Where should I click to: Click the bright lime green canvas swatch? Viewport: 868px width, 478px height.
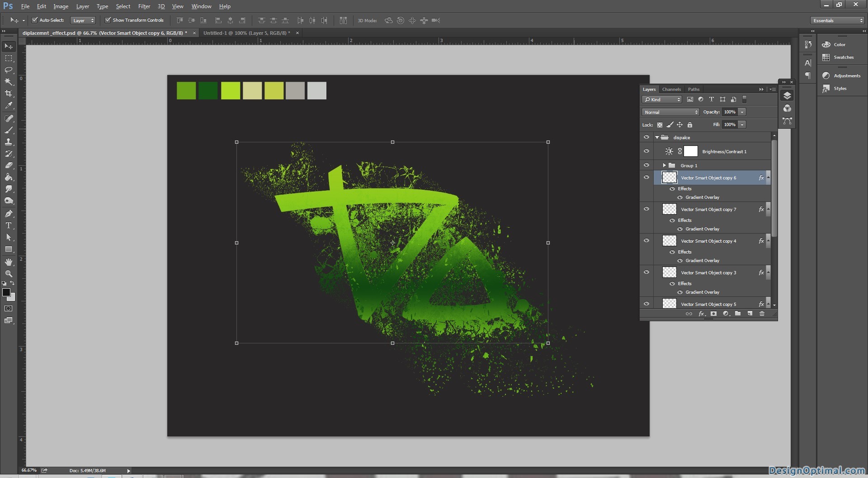click(x=231, y=91)
